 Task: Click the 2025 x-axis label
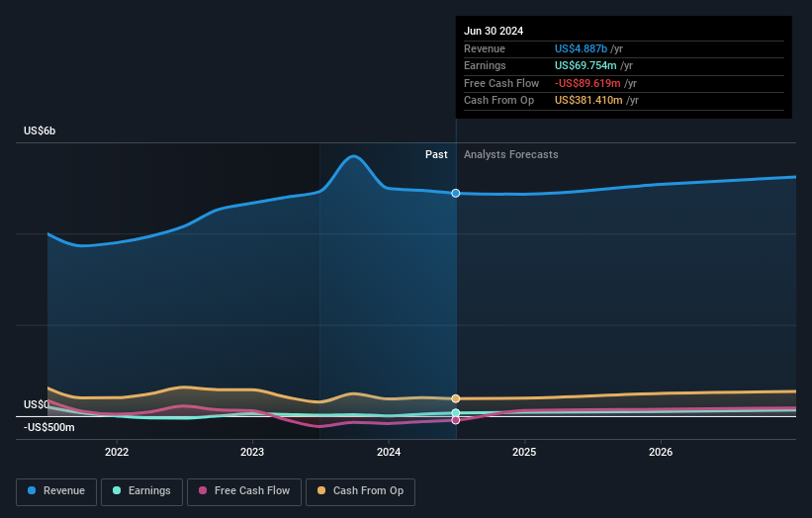(524, 452)
